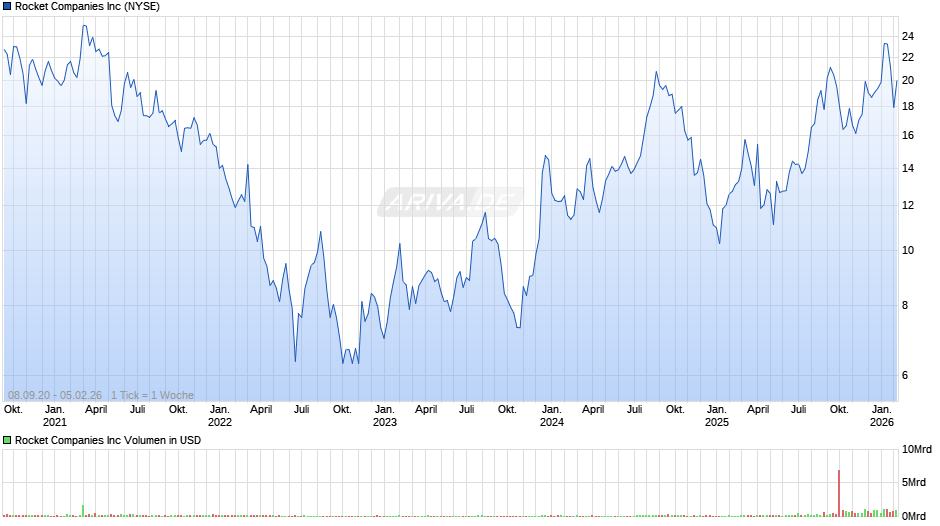Click the 'Juli' label after Jan. 2025
This screenshot has height=526, width=940.
[799, 409]
